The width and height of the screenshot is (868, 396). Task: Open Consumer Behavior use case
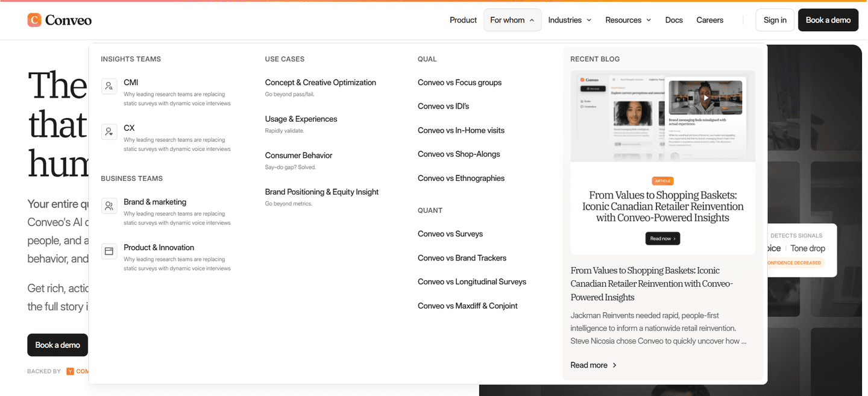click(299, 156)
